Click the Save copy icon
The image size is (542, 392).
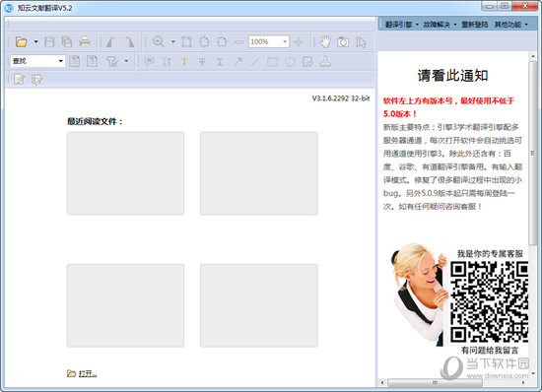coord(67,42)
